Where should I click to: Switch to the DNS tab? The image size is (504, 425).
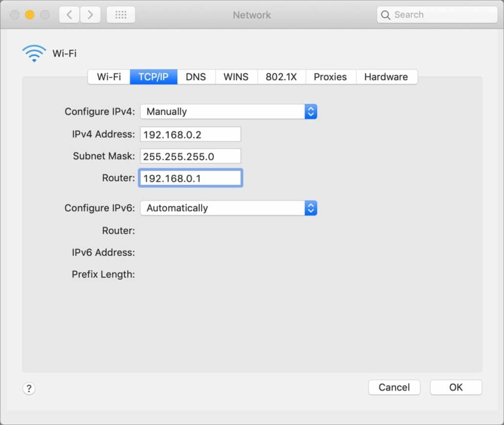[x=196, y=77]
